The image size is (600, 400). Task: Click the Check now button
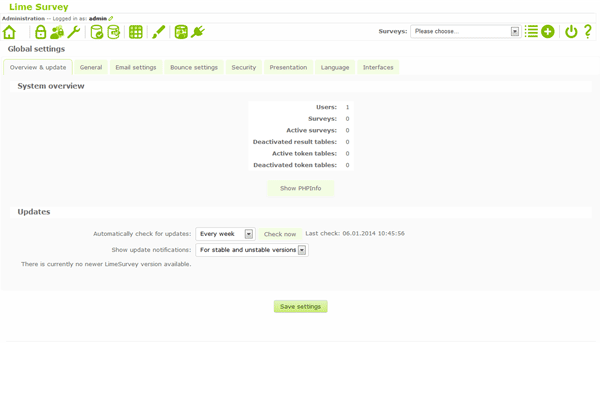point(280,234)
